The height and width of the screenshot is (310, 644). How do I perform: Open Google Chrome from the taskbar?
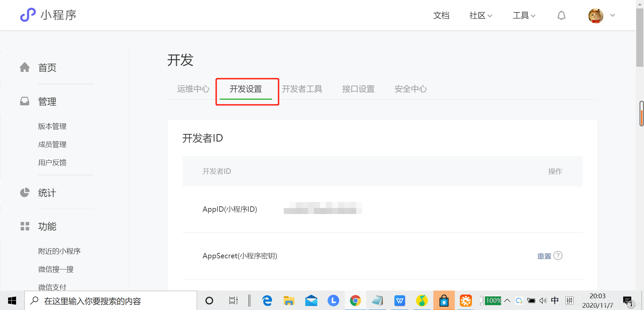(x=355, y=300)
